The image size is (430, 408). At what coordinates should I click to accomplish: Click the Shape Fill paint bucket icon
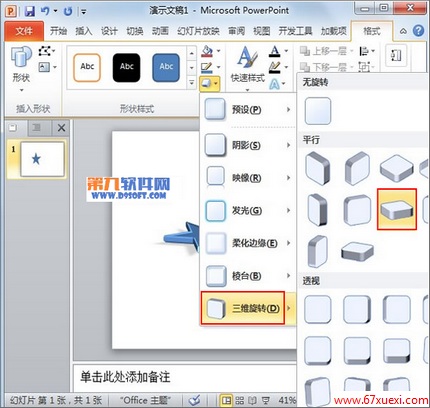(x=207, y=51)
